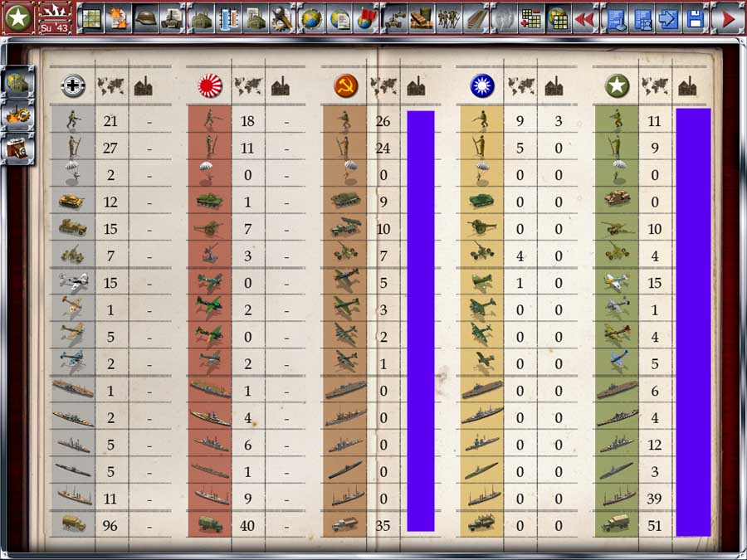Click the Japanese rising sun flag emblem
The height and width of the screenshot is (560, 747).
210,86
